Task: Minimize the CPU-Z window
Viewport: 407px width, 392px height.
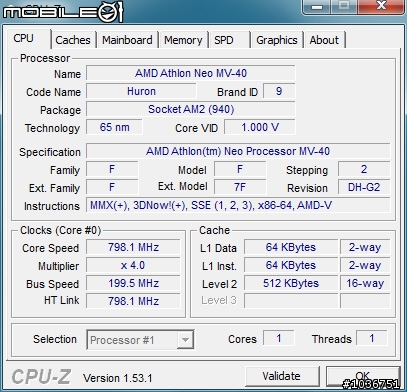Action: 316,7
